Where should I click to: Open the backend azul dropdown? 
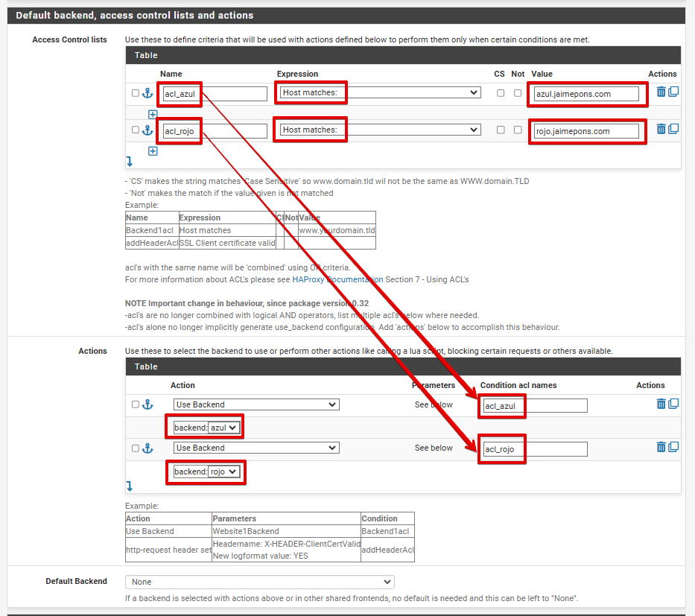[x=223, y=428]
